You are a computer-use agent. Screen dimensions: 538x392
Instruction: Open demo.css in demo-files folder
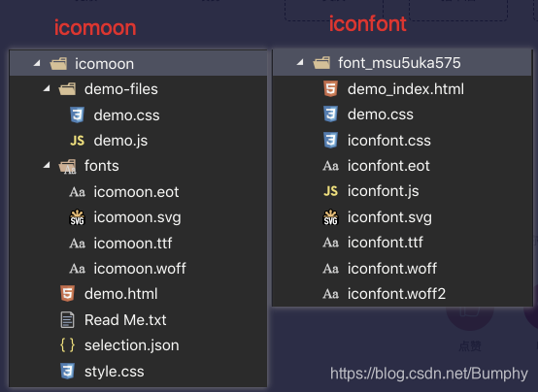pos(126,115)
